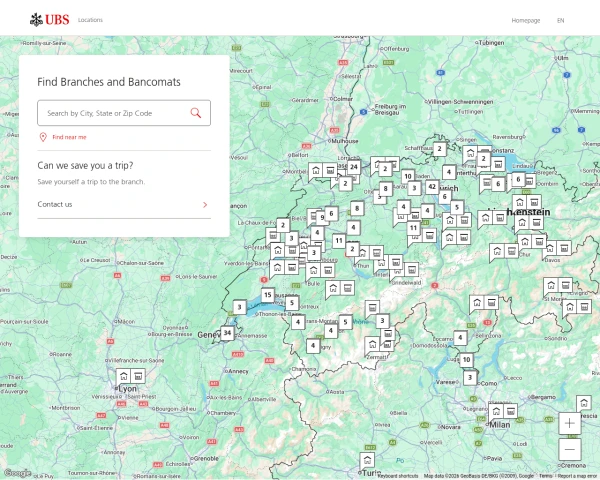Open the 24 locations cluster near Basel
This screenshot has width=600, height=480.
[x=354, y=167]
